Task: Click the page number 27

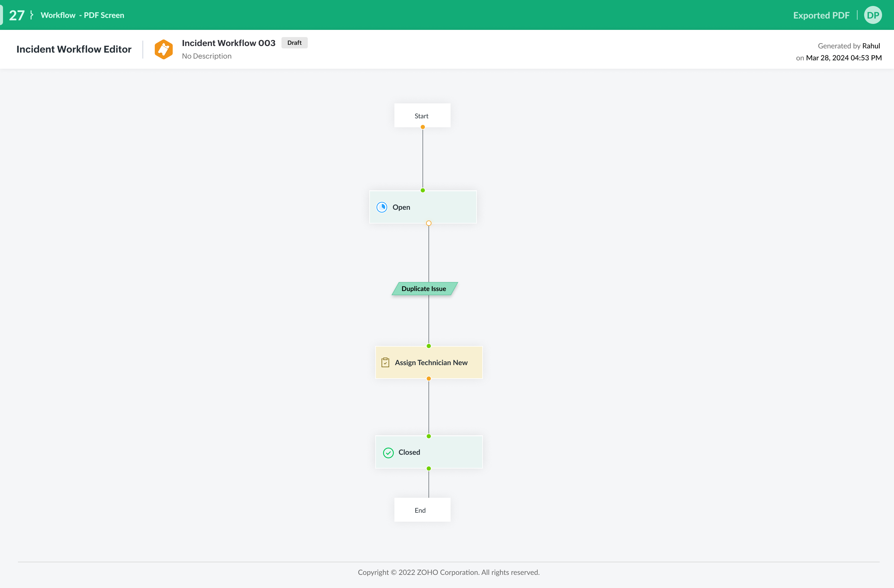Action: coord(16,16)
